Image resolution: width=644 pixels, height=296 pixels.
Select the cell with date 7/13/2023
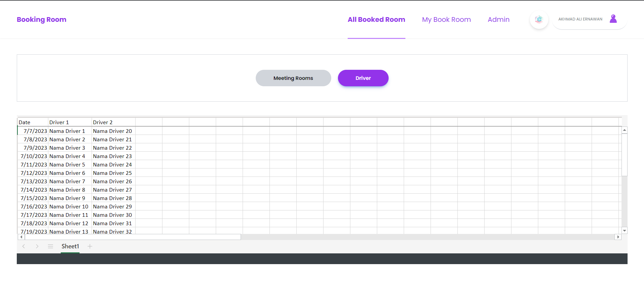coord(33,181)
